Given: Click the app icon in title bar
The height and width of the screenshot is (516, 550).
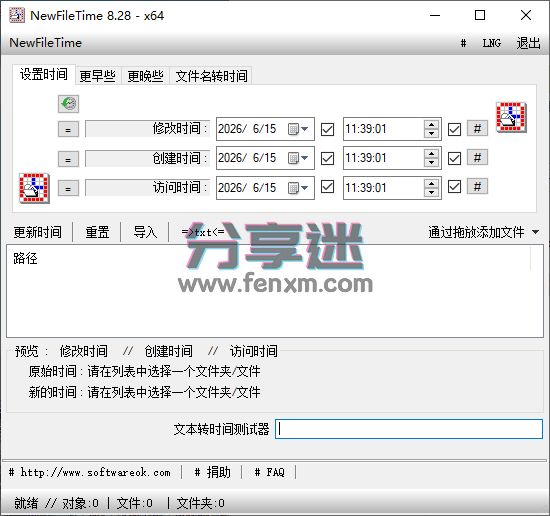Looking at the screenshot, I should (x=16, y=15).
